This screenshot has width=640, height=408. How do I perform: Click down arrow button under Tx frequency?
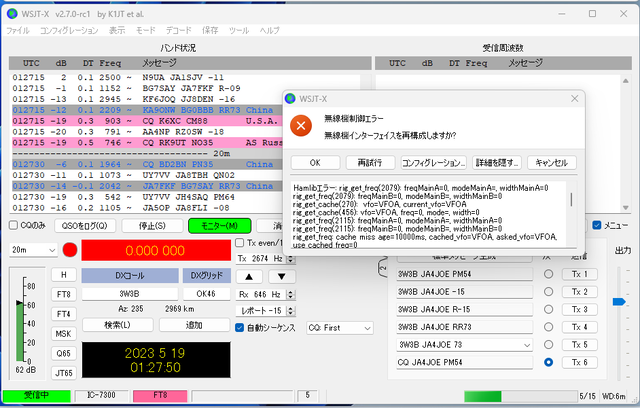282,277
